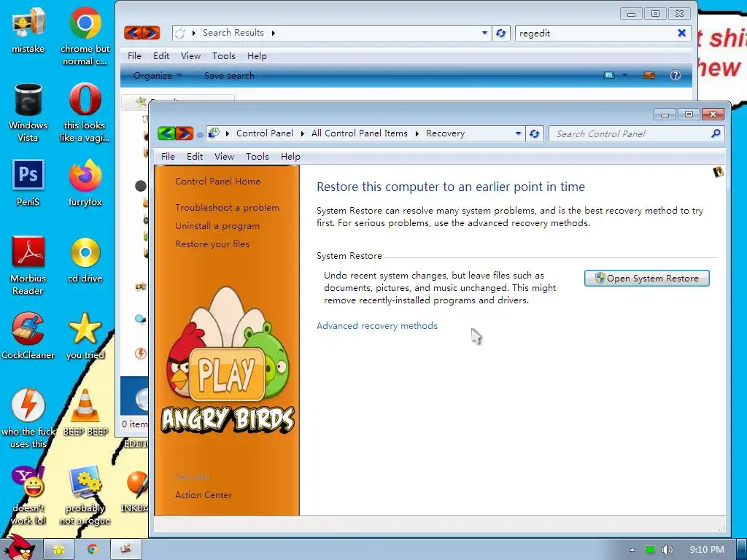Image resolution: width=747 pixels, height=560 pixels.
Task: Click the volume speaker tray icon
Action: [667, 550]
